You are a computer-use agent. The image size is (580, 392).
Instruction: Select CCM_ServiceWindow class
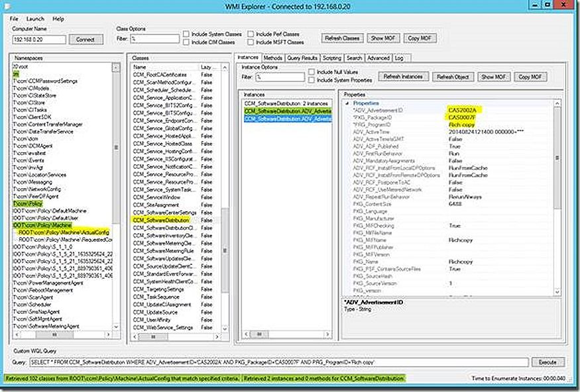[156, 197]
